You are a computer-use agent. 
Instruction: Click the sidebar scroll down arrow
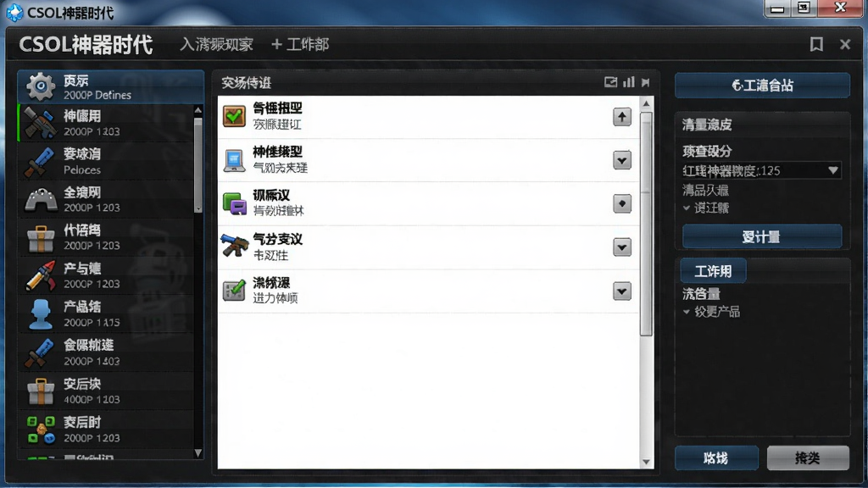click(198, 453)
